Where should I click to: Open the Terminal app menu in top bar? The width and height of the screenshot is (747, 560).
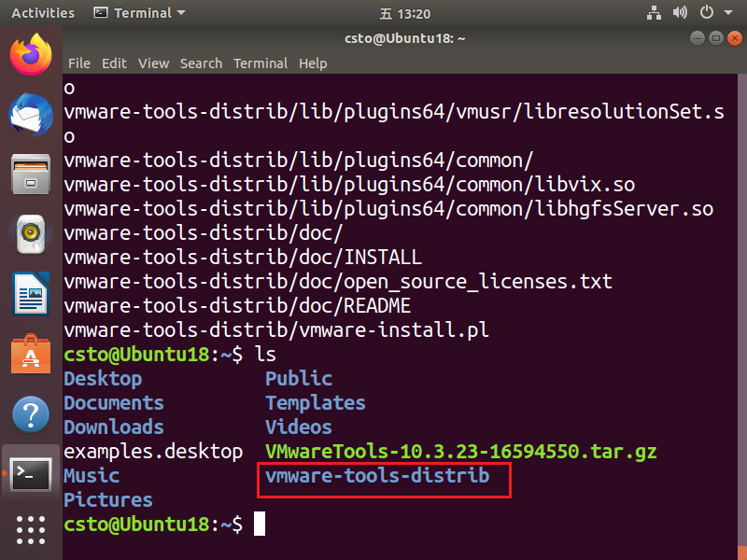(139, 13)
